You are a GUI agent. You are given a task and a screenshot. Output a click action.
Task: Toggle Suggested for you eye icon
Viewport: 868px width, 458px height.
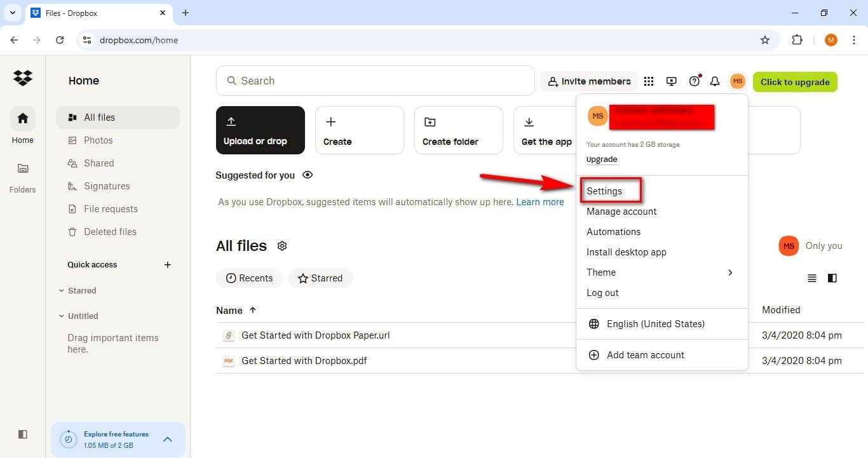click(x=308, y=175)
